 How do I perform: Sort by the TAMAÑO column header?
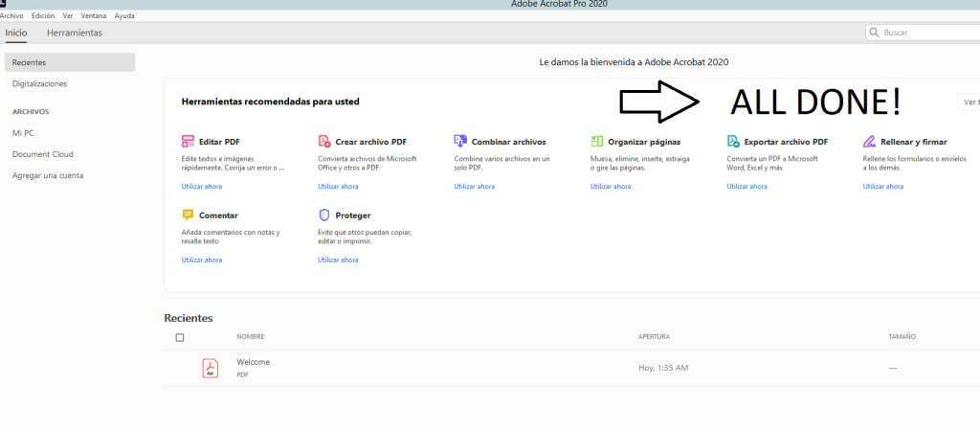[x=902, y=337]
